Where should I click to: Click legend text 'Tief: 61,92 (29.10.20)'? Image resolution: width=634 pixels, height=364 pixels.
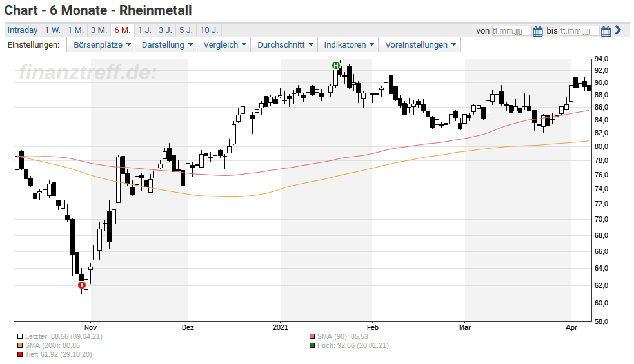point(59,354)
